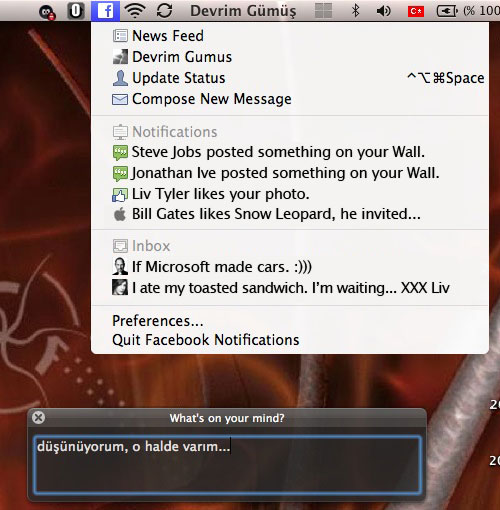
Task: Click the News Feed list icon
Action: point(120,36)
